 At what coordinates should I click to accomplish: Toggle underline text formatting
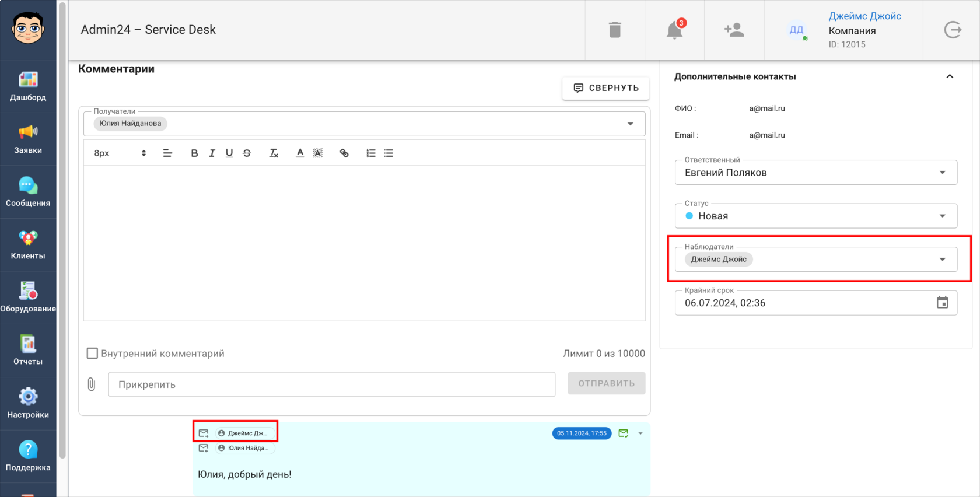(229, 153)
